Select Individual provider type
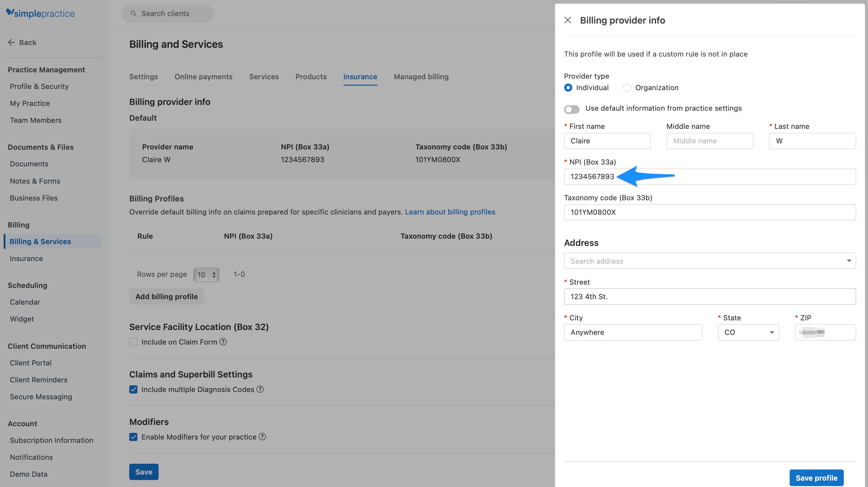 click(568, 87)
